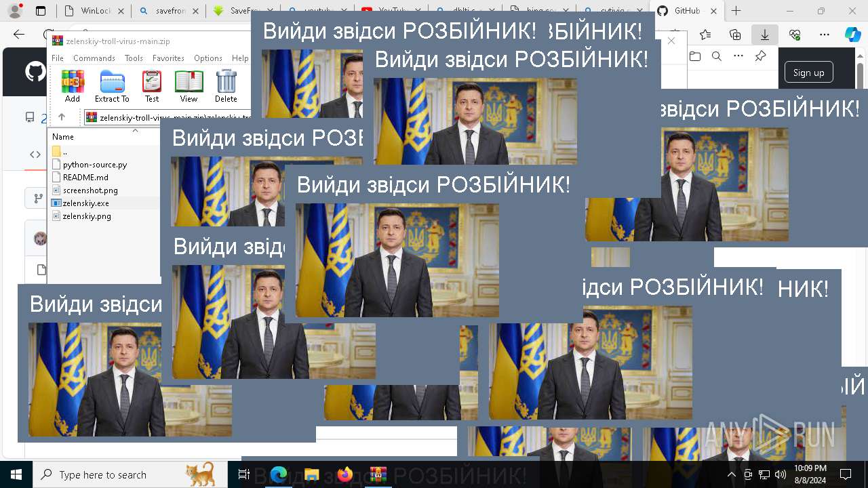Open the File menu in WinRAR
This screenshot has height=488, width=868.
pyautogui.click(x=58, y=58)
